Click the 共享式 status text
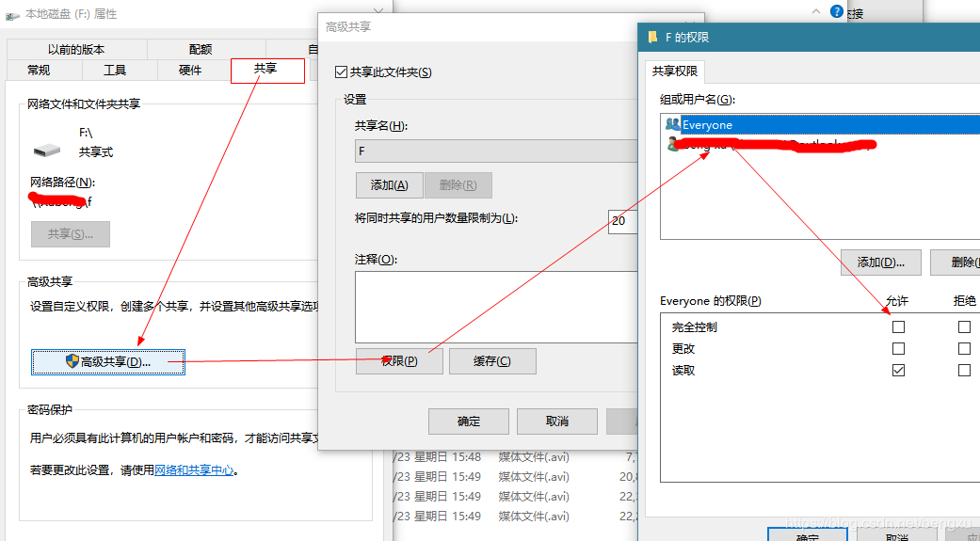Image resolution: width=980 pixels, height=541 pixels. (x=96, y=151)
